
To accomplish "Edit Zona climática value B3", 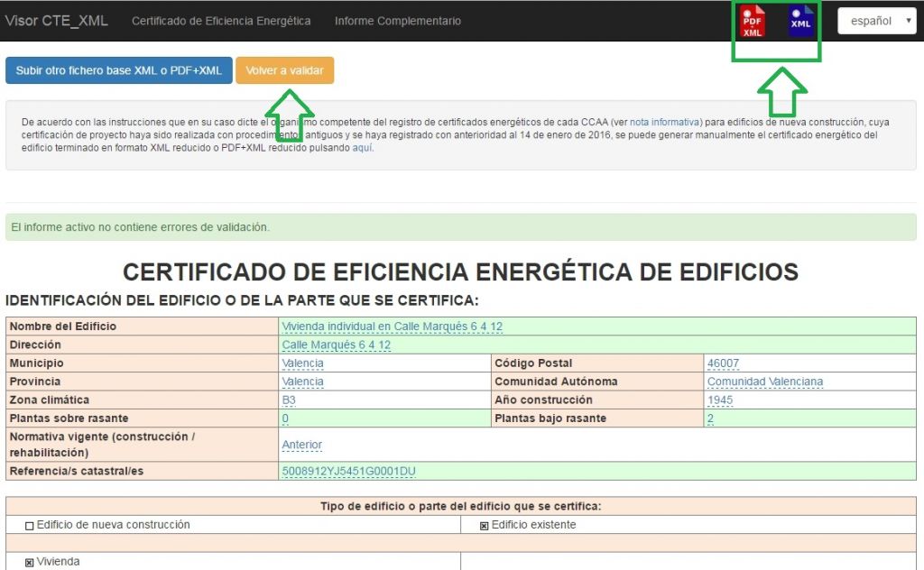I will (289, 400).
